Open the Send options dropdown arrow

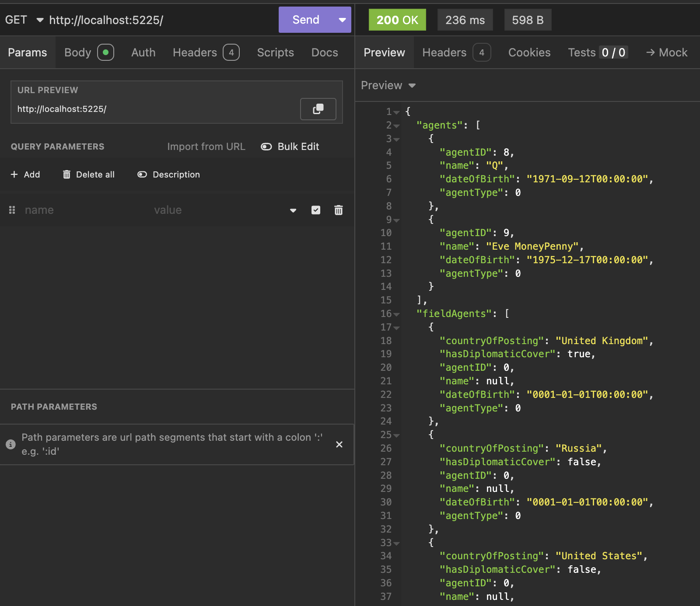(342, 20)
